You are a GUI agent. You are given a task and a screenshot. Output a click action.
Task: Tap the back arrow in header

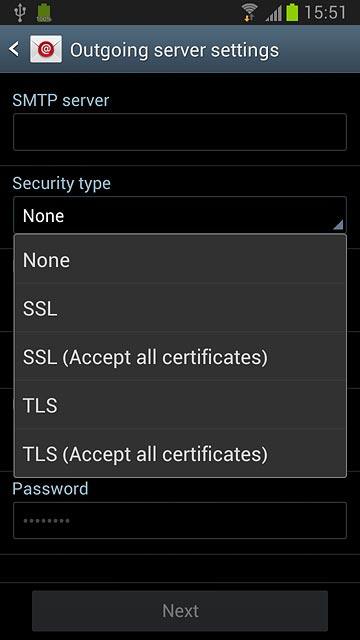click(x=14, y=49)
